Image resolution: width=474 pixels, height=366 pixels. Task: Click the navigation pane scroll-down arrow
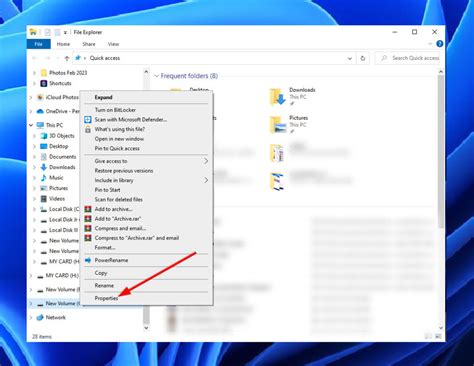click(146, 328)
